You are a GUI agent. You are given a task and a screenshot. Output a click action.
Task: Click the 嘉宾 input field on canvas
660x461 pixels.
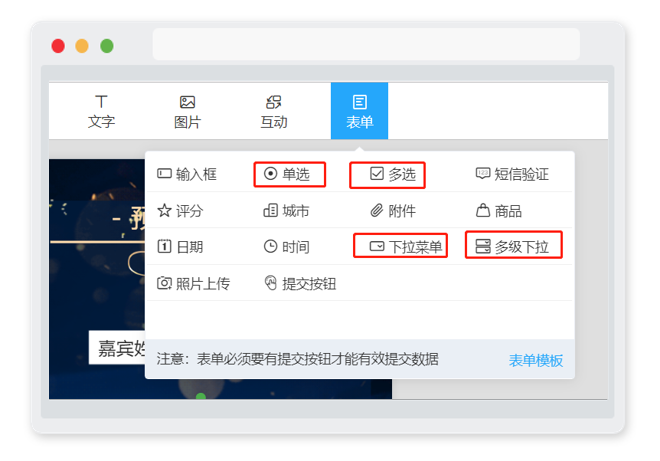pyautogui.click(x=117, y=348)
